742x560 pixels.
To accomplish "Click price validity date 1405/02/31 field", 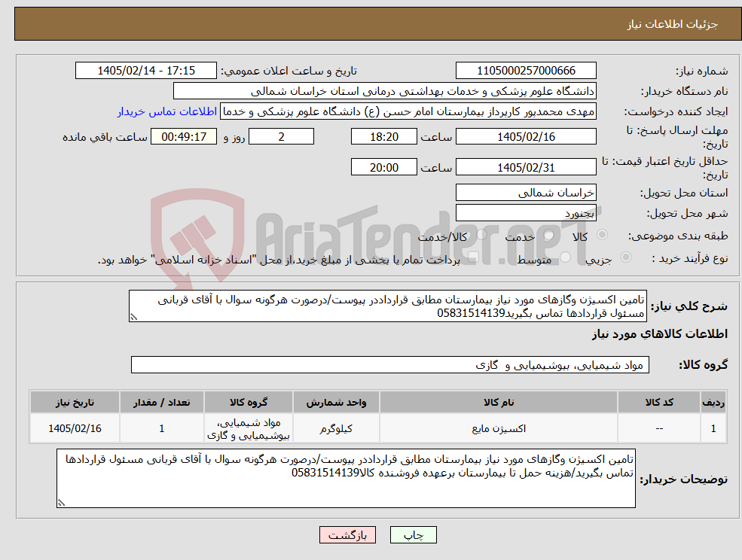I will (526, 167).
